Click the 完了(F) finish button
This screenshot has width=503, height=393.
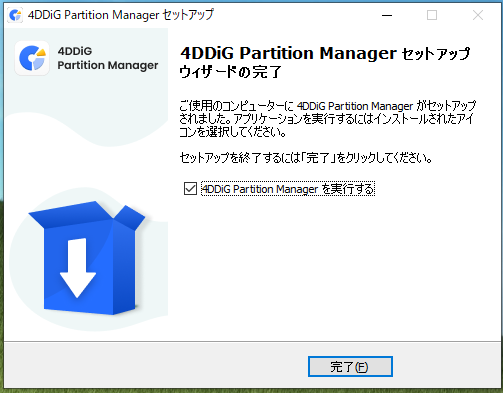pyautogui.click(x=350, y=367)
